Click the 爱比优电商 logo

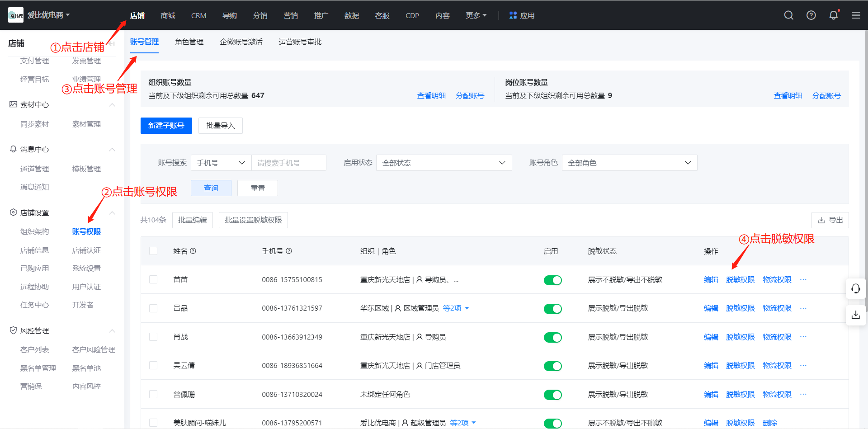16,15
